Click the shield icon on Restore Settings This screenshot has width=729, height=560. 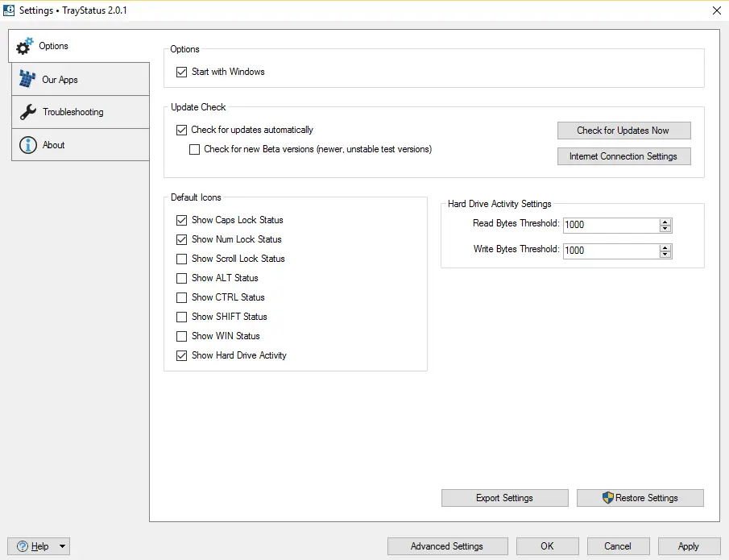(x=608, y=498)
